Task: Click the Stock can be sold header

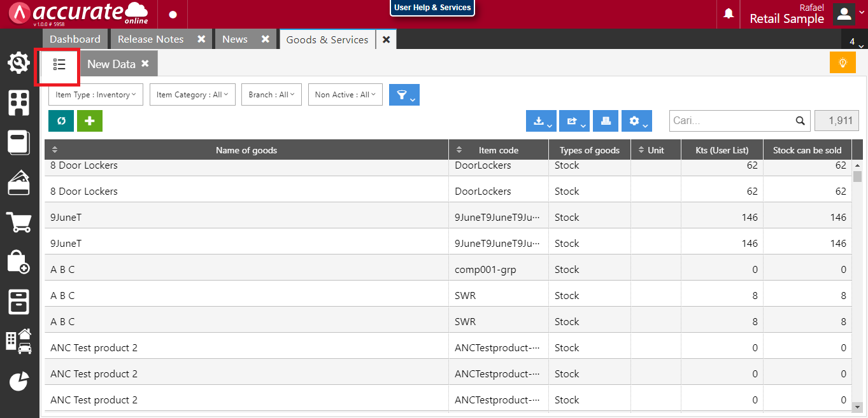Action: click(x=808, y=150)
